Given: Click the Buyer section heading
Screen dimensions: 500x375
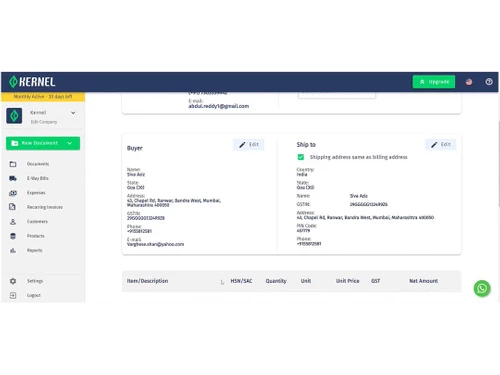Looking at the screenshot, I should pos(134,148).
